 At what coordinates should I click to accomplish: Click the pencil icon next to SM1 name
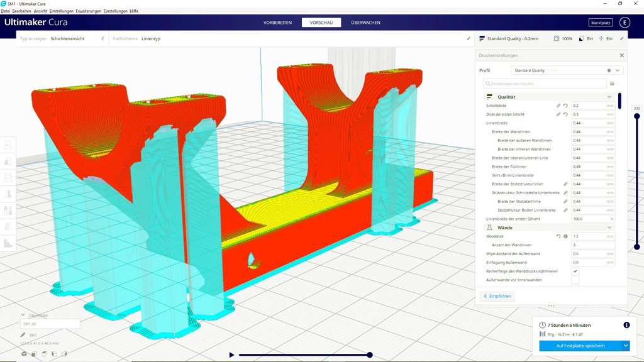(23, 335)
